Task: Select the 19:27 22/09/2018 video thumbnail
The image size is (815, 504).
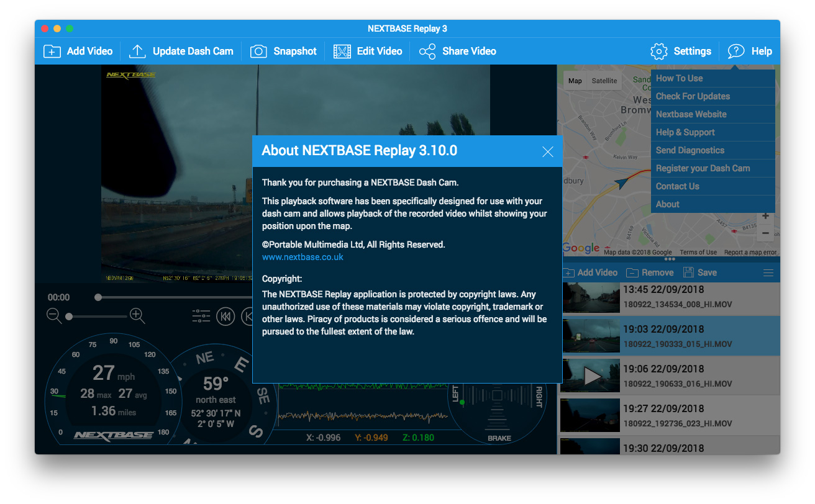Action: click(x=591, y=415)
